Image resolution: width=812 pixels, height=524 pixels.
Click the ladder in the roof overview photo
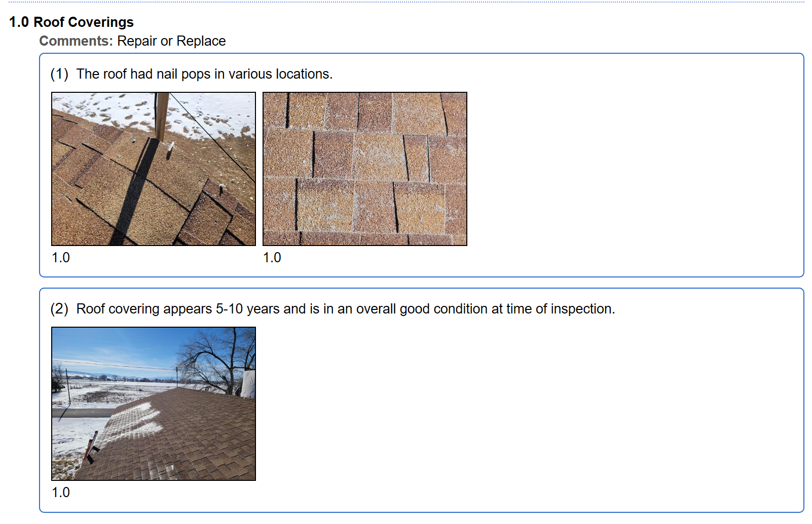[x=92, y=448]
